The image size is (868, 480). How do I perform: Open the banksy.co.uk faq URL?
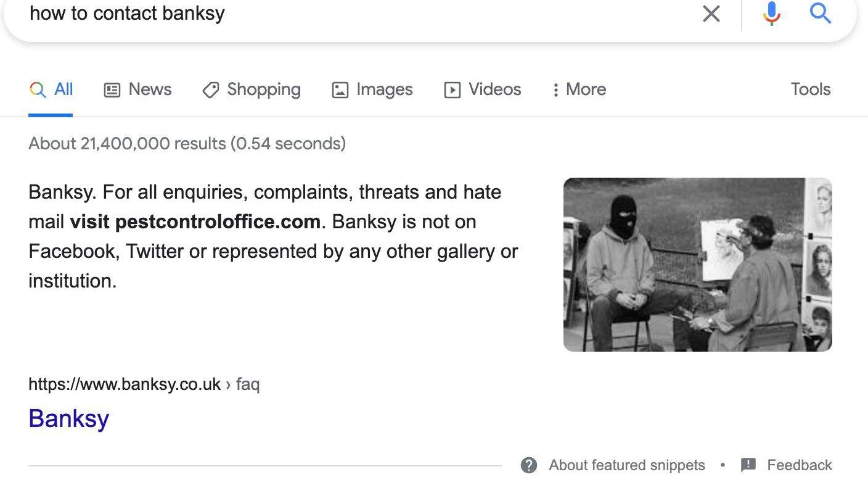144,384
